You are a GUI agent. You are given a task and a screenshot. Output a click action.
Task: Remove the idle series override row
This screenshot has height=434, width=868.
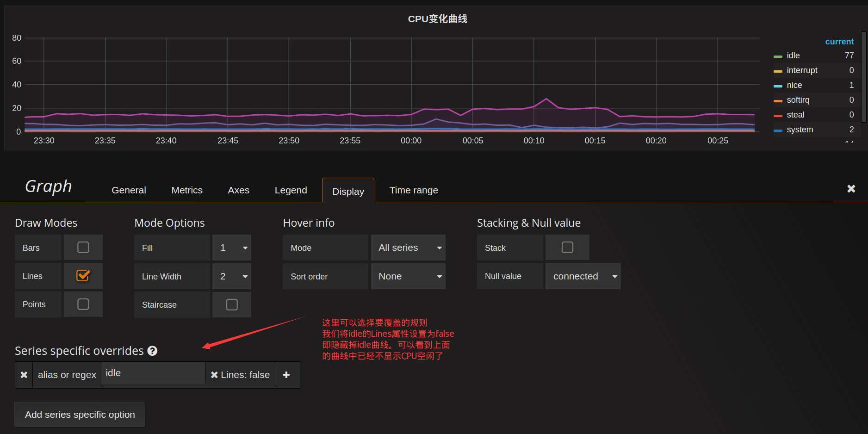[x=24, y=375]
